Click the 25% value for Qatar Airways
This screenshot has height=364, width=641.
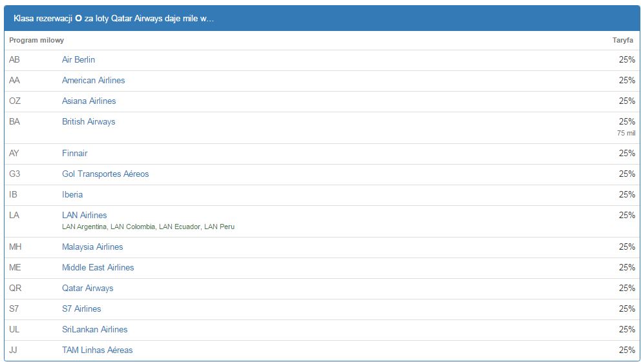[627, 288]
